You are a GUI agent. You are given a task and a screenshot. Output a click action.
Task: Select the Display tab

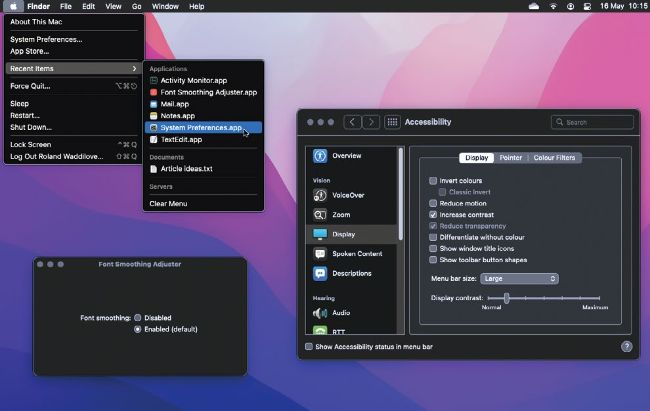point(477,158)
